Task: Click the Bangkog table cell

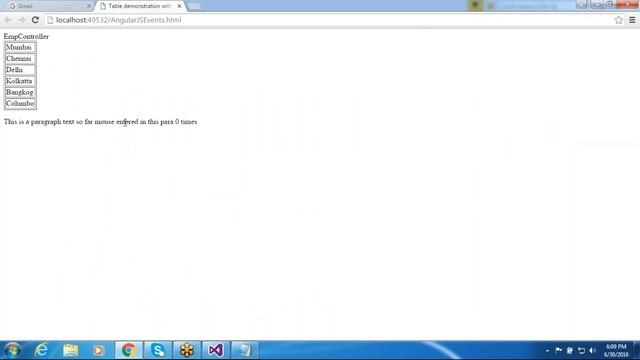Action: pos(20,92)
